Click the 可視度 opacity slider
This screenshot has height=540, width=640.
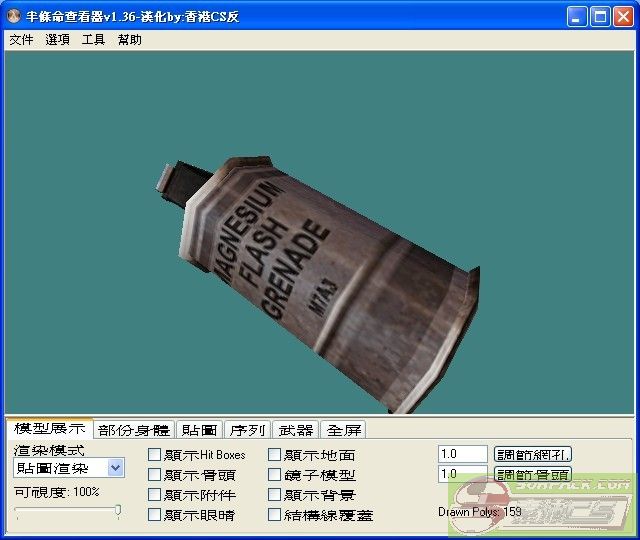pyautogui.click(x=68, y=511)
